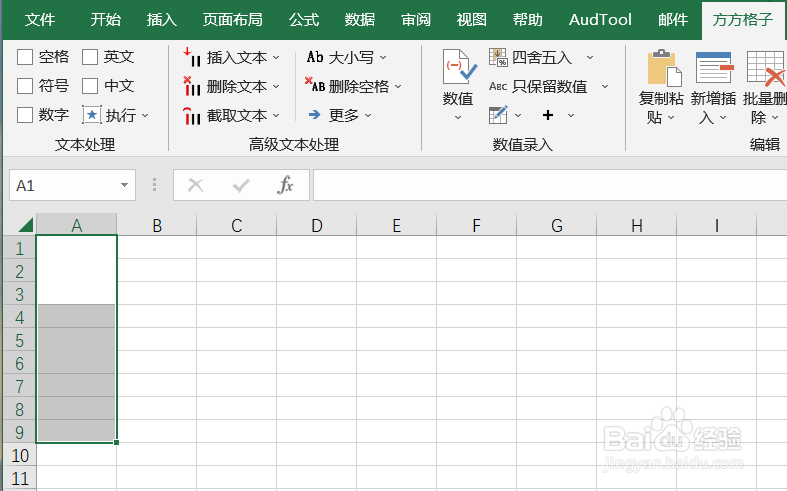
Task: Click the cancel X in the formula bar
Action: pyautogui.click(x=195, y=185)
